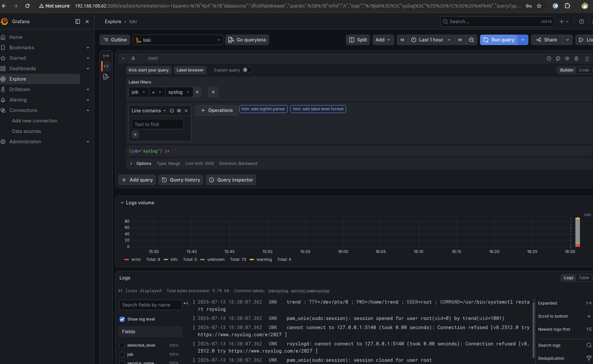
Task: Go to Data sources
Action: click(x=26, y=131)
